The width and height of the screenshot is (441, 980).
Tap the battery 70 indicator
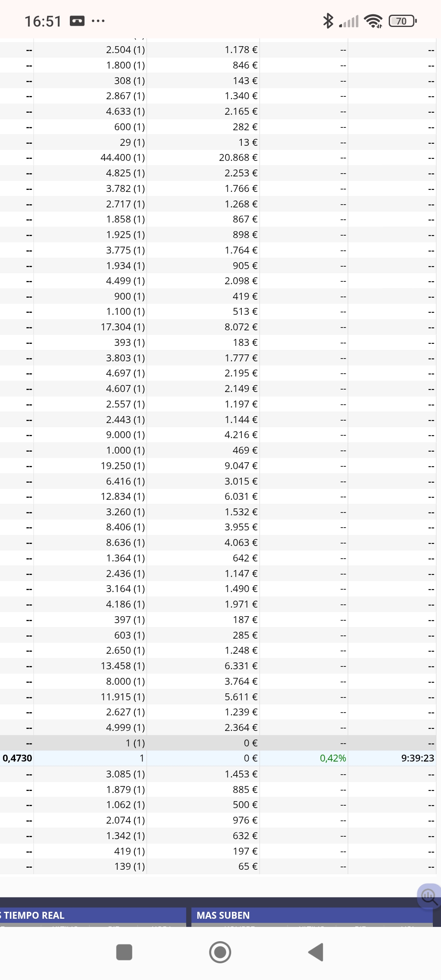pyautogui.click(x=402, y=21)
